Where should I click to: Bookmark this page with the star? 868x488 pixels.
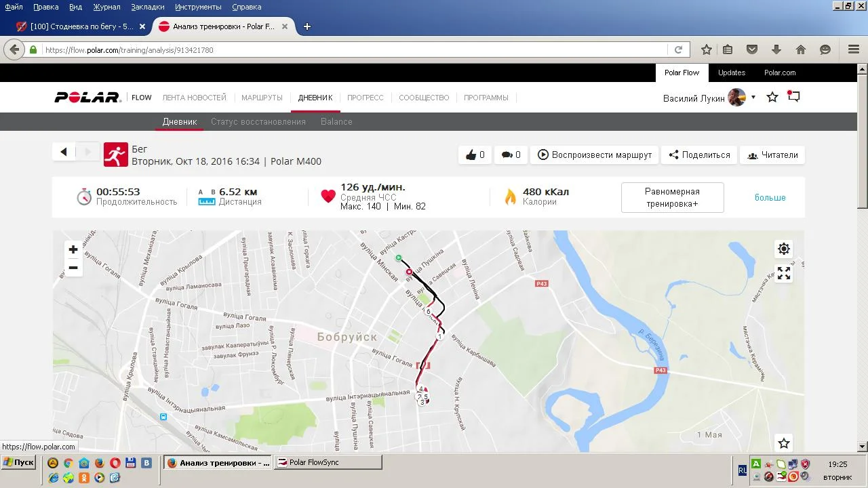(707, 49)
